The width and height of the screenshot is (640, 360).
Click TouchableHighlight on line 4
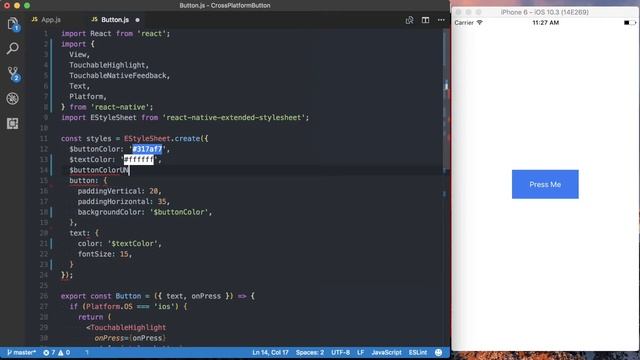pos(107,65)
